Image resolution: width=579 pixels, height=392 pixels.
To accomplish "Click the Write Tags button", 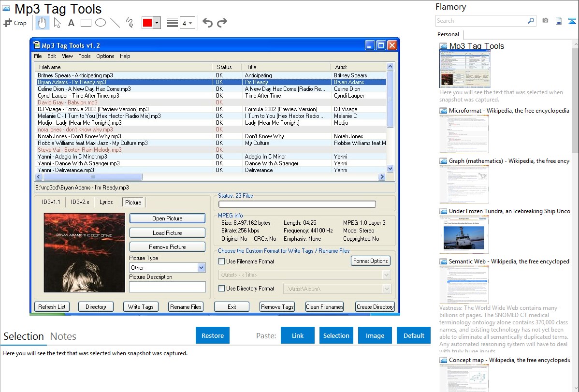I will click(x=141, y=306).
